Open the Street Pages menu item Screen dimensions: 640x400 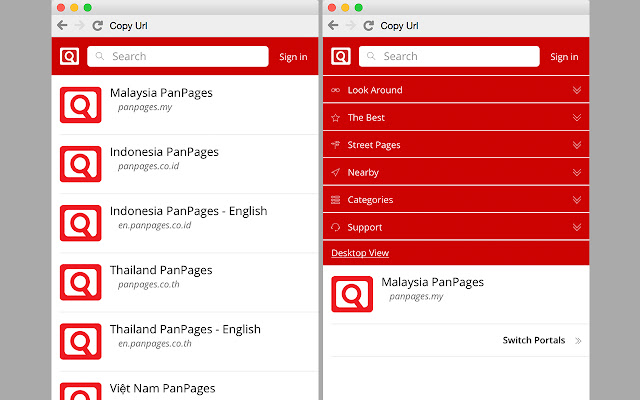click(456, 145)
